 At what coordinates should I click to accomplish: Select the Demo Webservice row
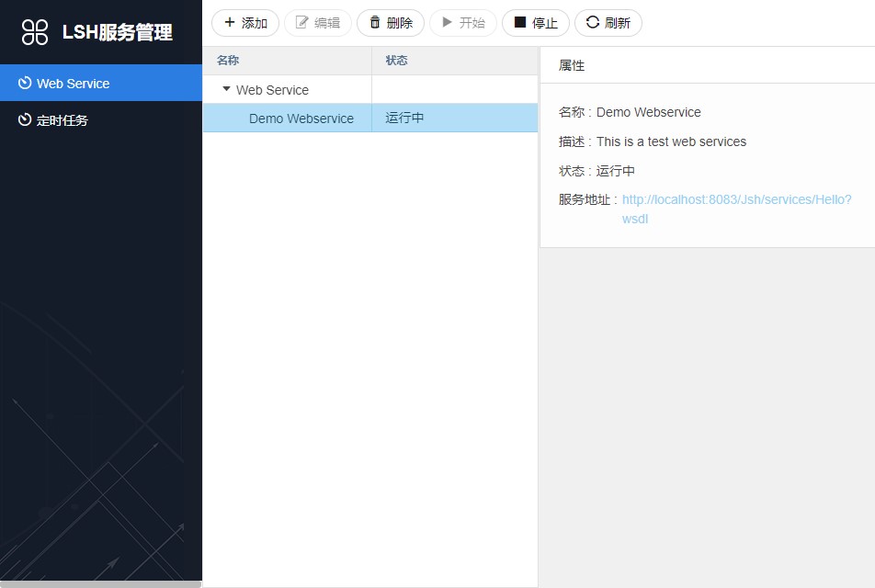click(x=370, y=118)
